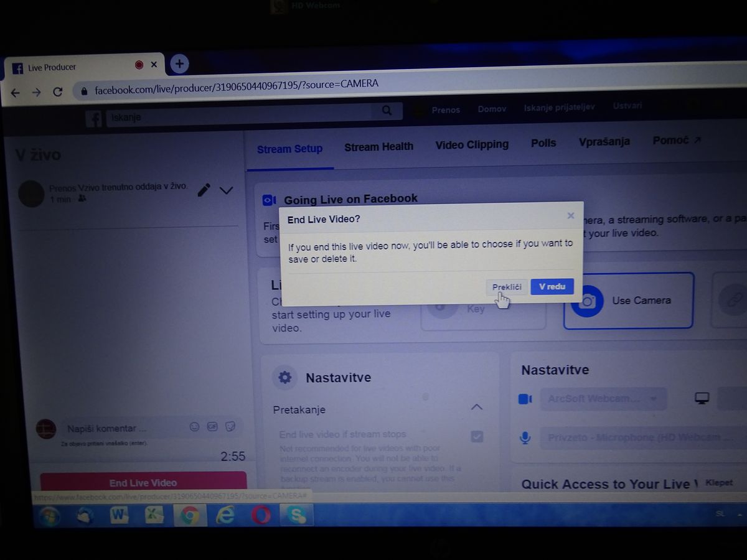Confirm with the V redu button
Screen dimensions: 747x560
point(552,286)
